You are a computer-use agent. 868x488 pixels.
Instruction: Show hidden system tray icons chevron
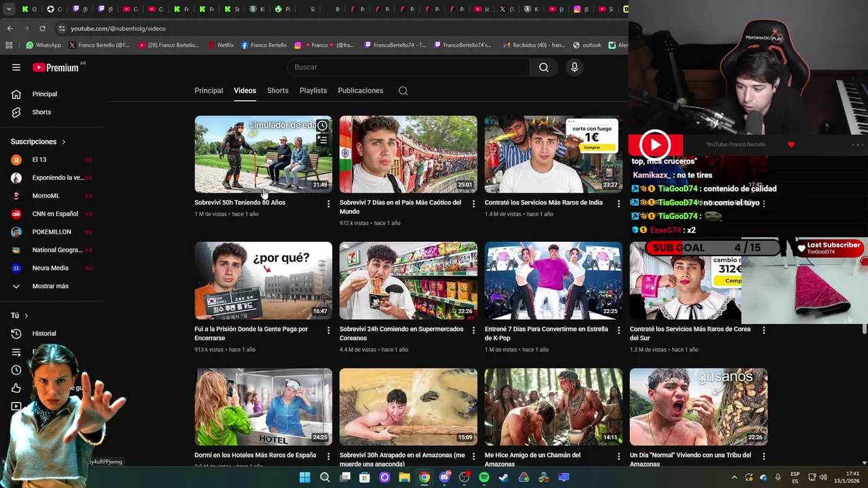coord(734,477)
